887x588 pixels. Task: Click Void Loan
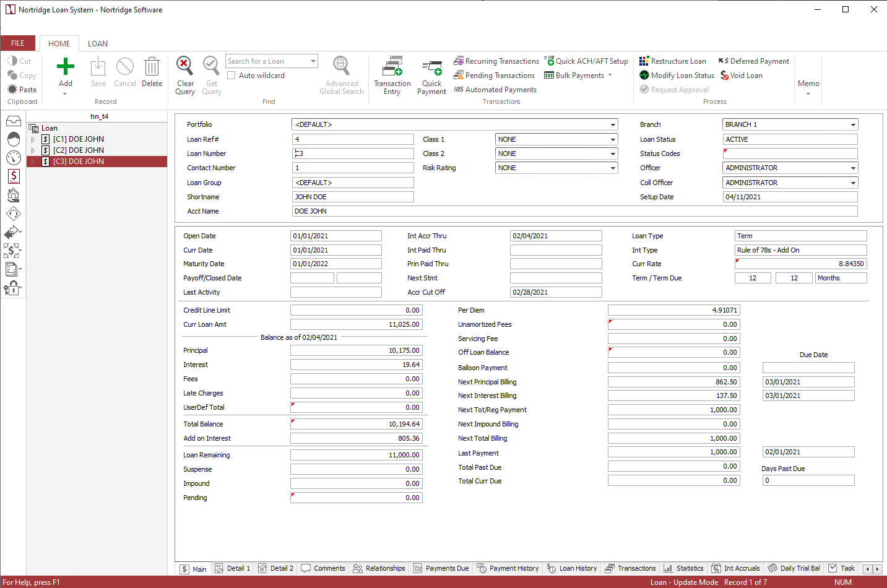tap(742, 76)
